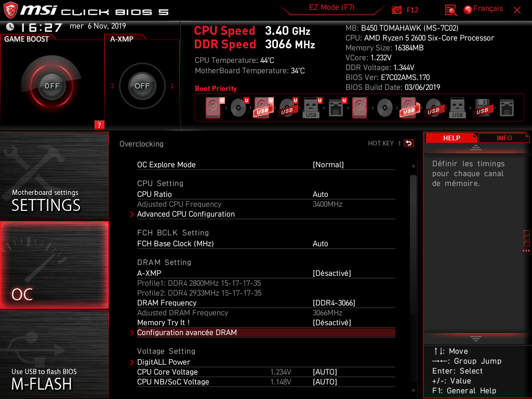The image size is (532, 399).
Task: Open the SETTINGS motherboard section
Action: point(54,176)
